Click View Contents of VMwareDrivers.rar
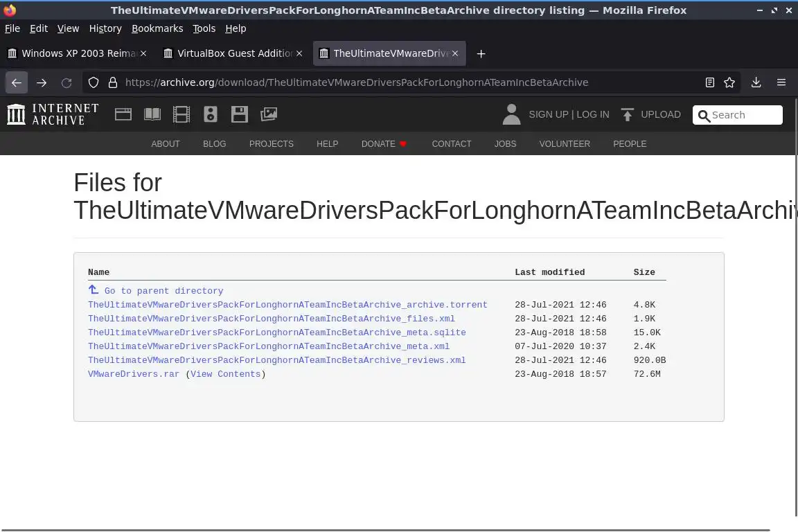This screenshot has width=798, height=532. point(225,373)
